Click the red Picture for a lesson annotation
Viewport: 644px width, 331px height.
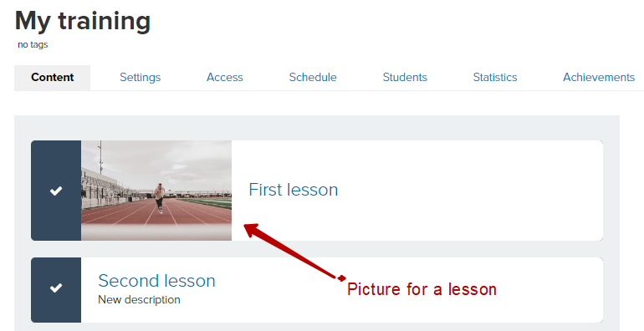422,289
